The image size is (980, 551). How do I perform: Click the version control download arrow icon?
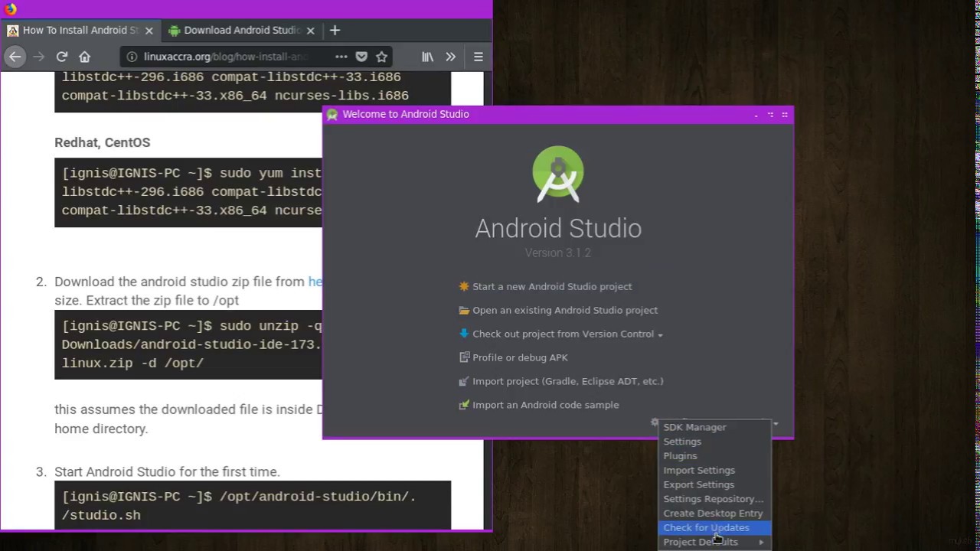tap(464, 334)
